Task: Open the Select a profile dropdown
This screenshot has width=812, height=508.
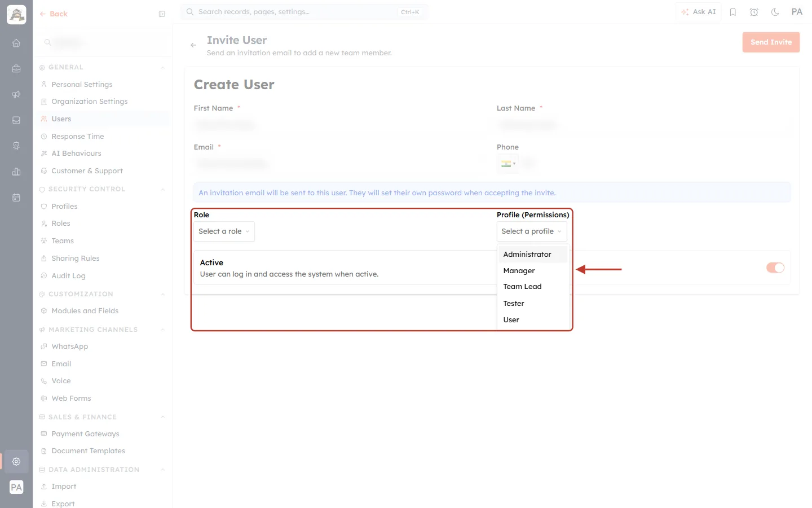Action: [x=532, y=231]
